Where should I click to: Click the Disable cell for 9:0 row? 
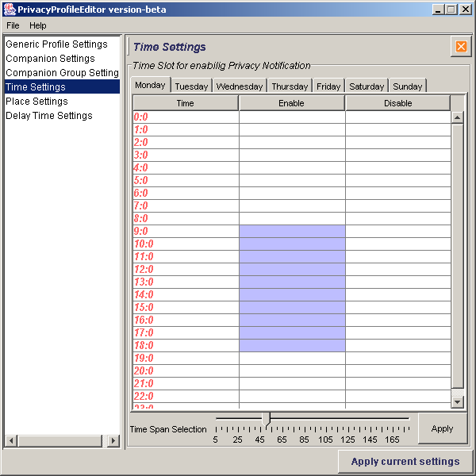[397, 232]
